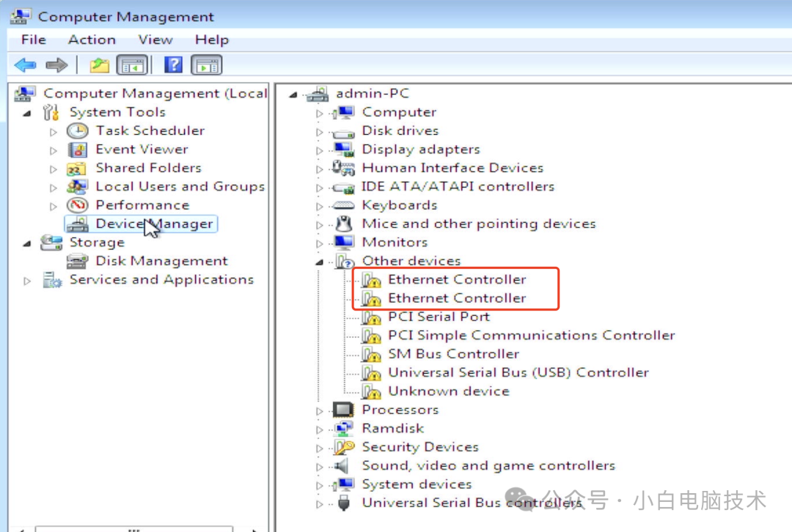This screenshot has height=532, width=792.
Task: Expand the Processors category
Action: click(x=319, y=411)
